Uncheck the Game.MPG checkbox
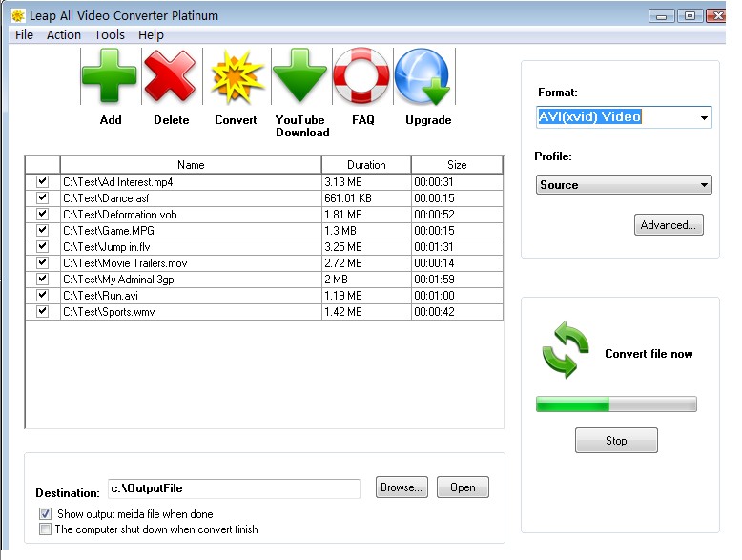This screenshot has width=742, height=560. click(x=42, y=230)
